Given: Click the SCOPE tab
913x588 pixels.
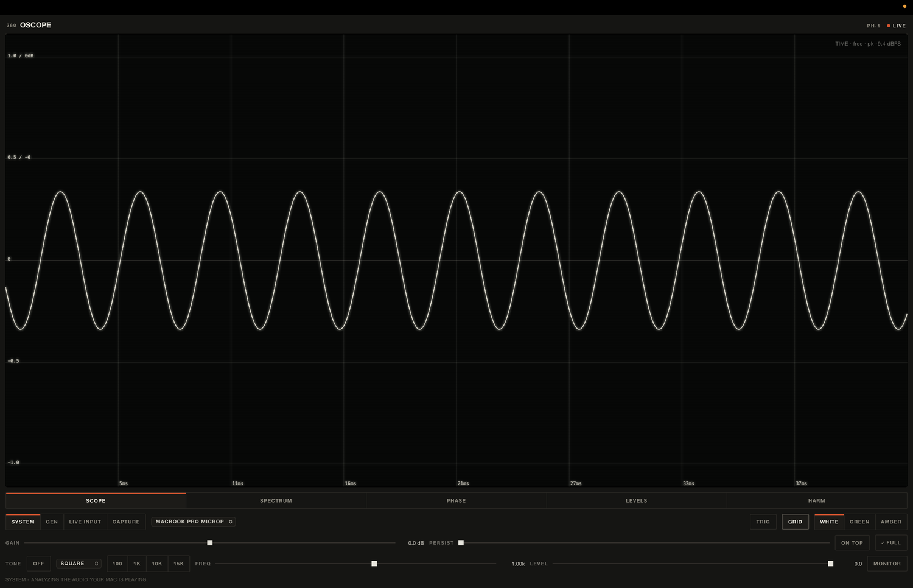Looking at the screenshot, I should (x=96, y=500).
